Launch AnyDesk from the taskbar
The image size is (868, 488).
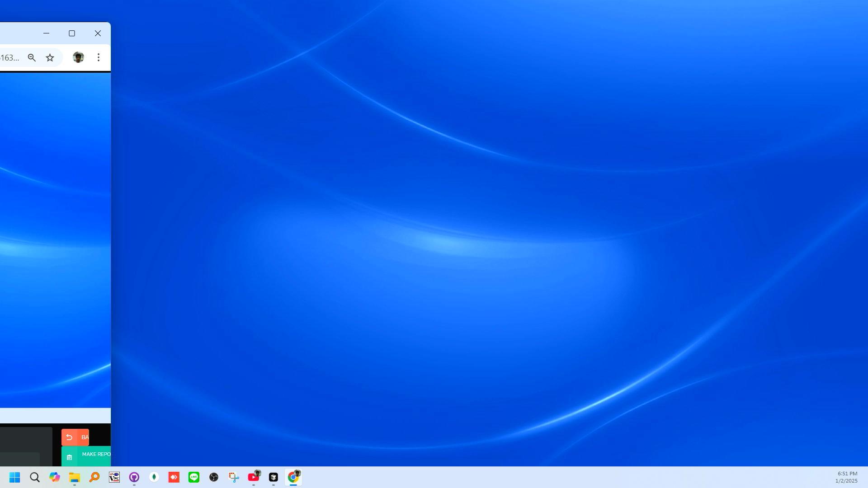click(x=174, y=477)
